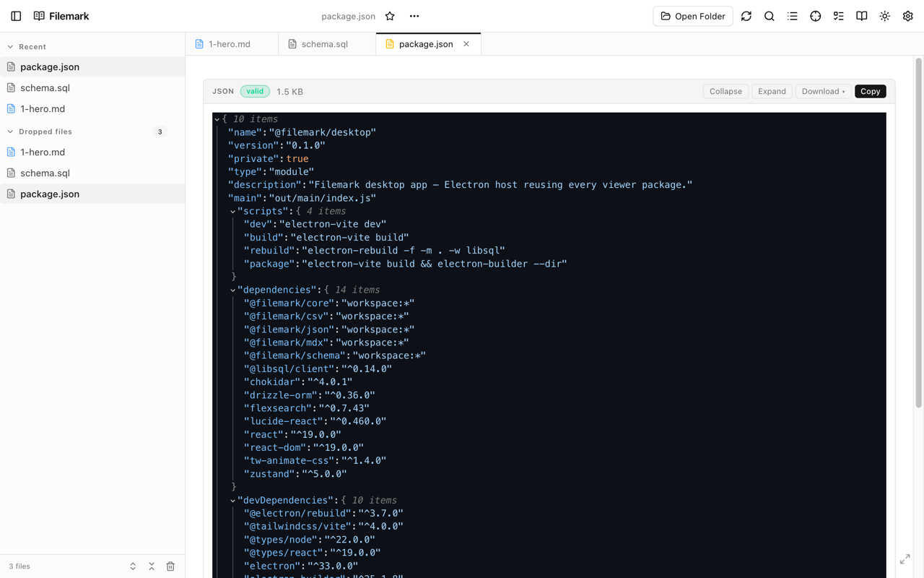Click the fullscreen expand arrows icon

click(905, 559)
